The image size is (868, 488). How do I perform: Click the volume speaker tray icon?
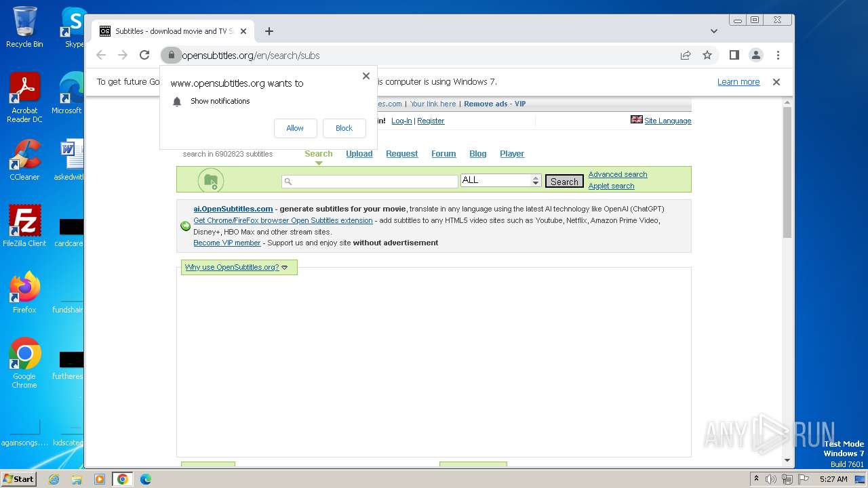point(771,479)
